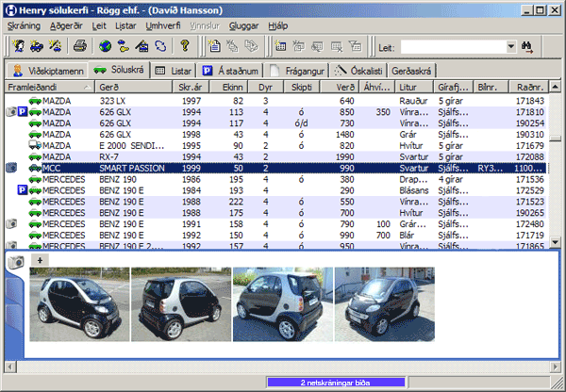Open the Umhverfi menu
This screenshot has height=392, width=566.
pos(163,26)
